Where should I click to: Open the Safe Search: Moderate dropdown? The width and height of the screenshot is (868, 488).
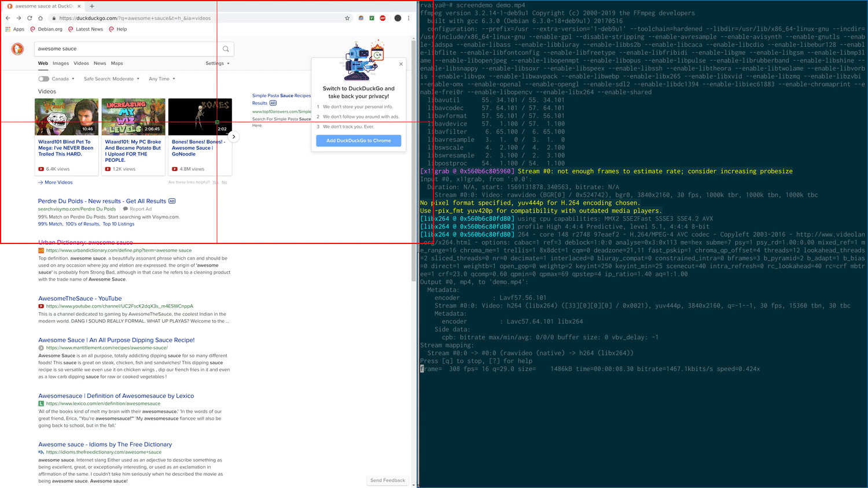[112, 79]
